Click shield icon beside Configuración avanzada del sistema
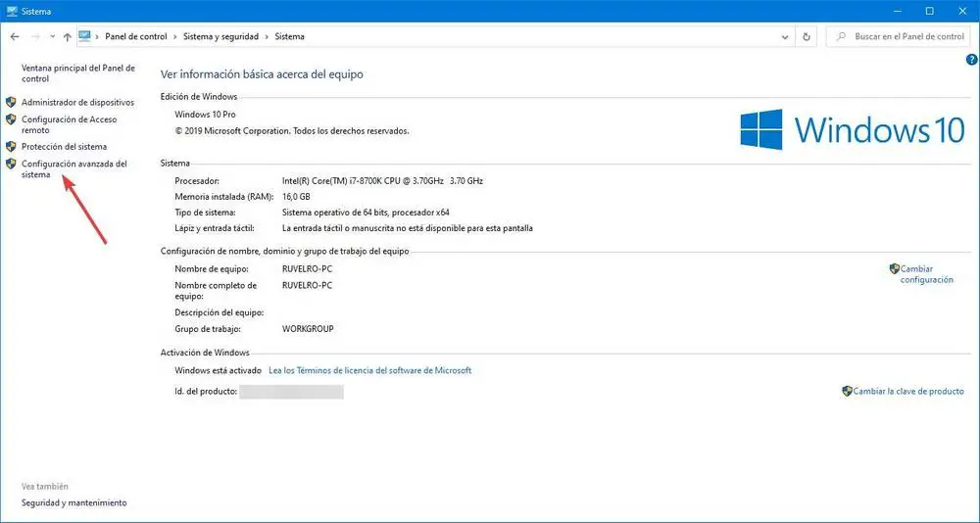This screenshot has width=980, height=523. coord(11,164)
